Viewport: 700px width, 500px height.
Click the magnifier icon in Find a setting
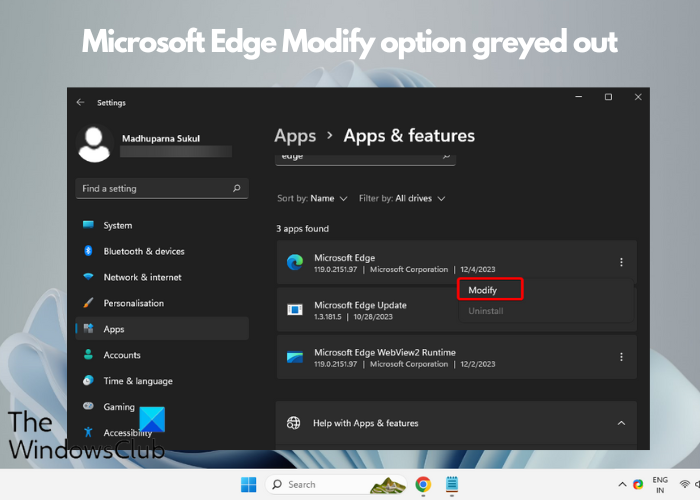pyautogui.click(x=237, y=188)
